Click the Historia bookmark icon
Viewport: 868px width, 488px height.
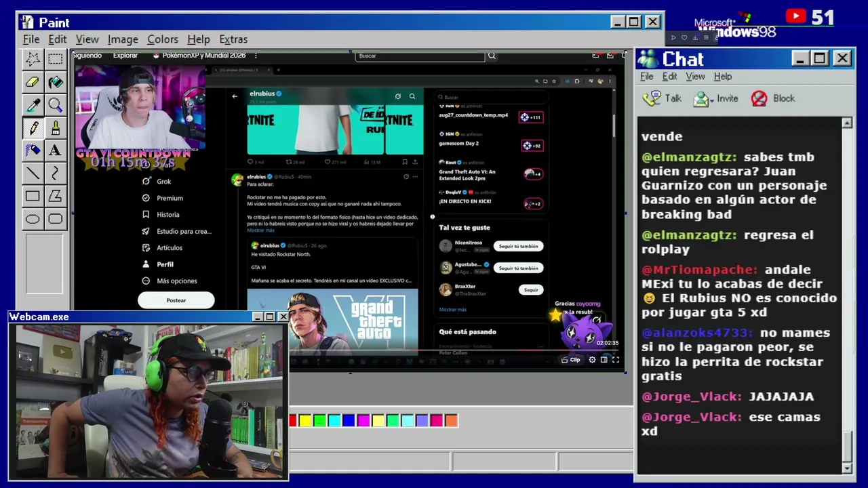click(146, 214)
